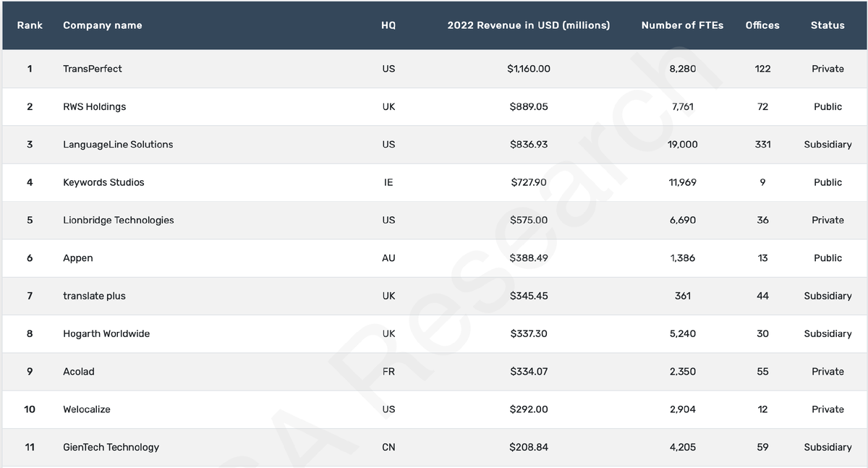Screen dimensions: 868x468
Task: Select the translate plus cell
Action: coord(94,296)
